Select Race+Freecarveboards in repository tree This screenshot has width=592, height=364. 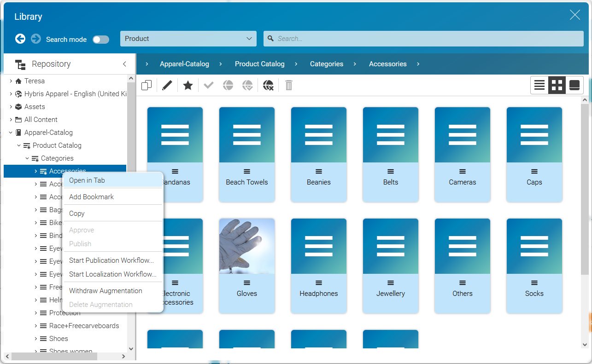(84, 326)
